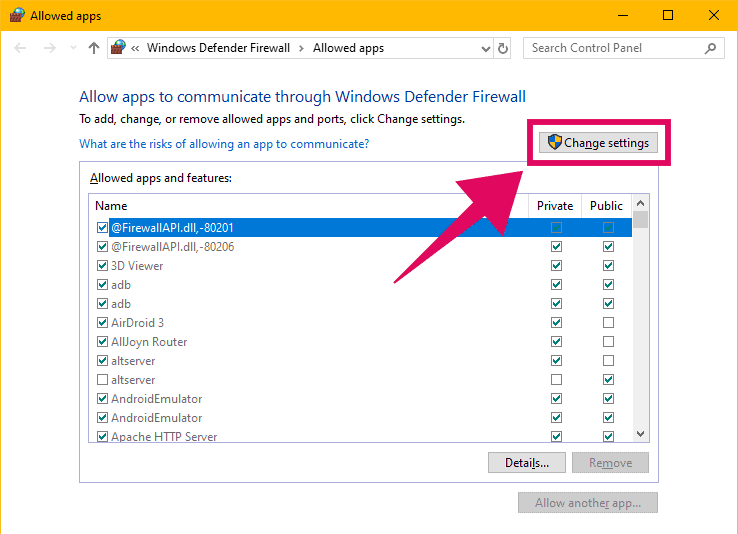738x534 pixels.
Task: Click the list scroll down arrow
Action: point(640,434)
